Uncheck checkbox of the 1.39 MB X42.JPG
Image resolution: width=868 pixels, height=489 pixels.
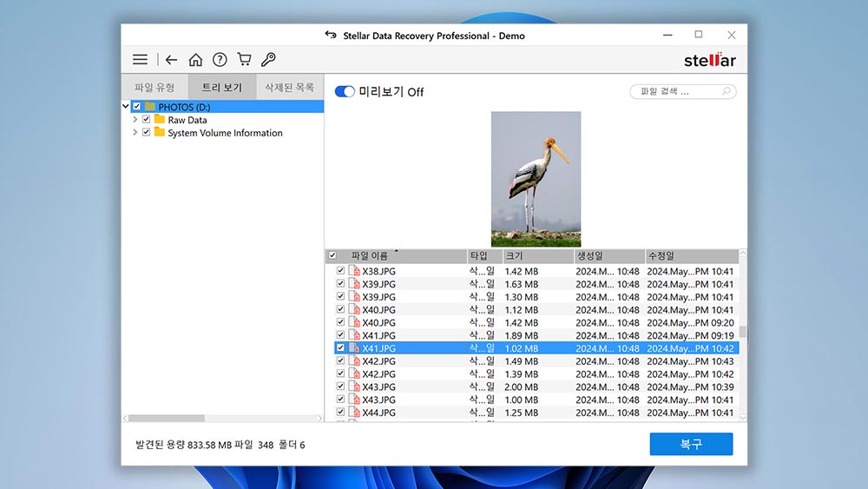click(x=340, y=373)
